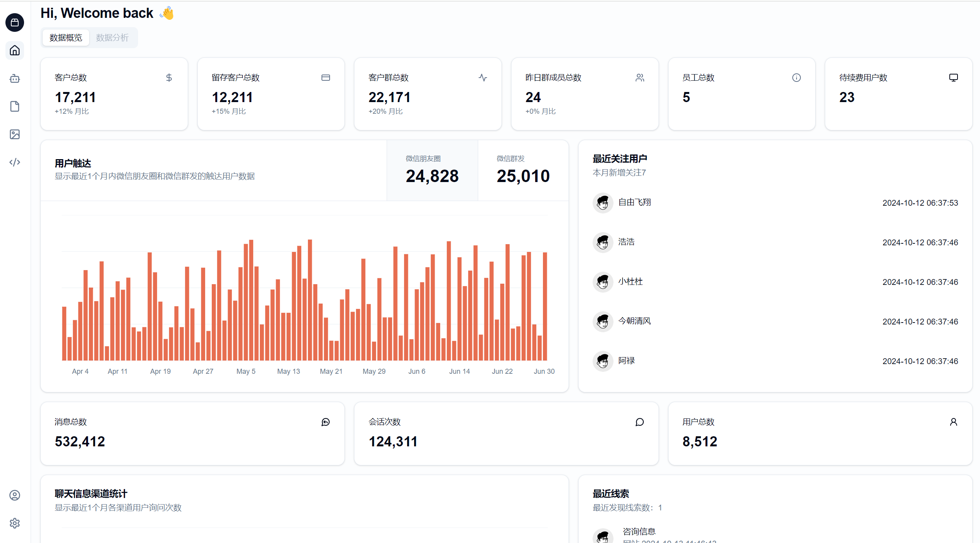The height and width of the screenshot is (543, 980).
Task: Click person icon on 用户总数 card
Action: click(x=954, y=422)
